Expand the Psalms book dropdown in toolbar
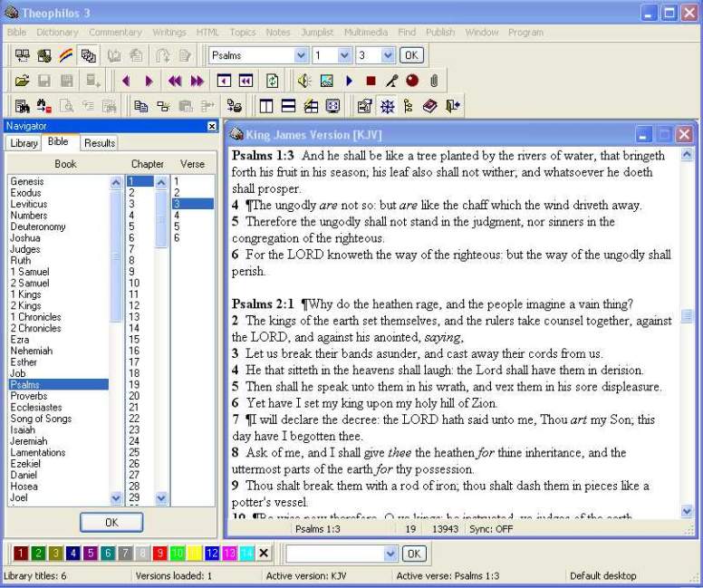The width and height of the screenshot is (703, 588). 302,55
